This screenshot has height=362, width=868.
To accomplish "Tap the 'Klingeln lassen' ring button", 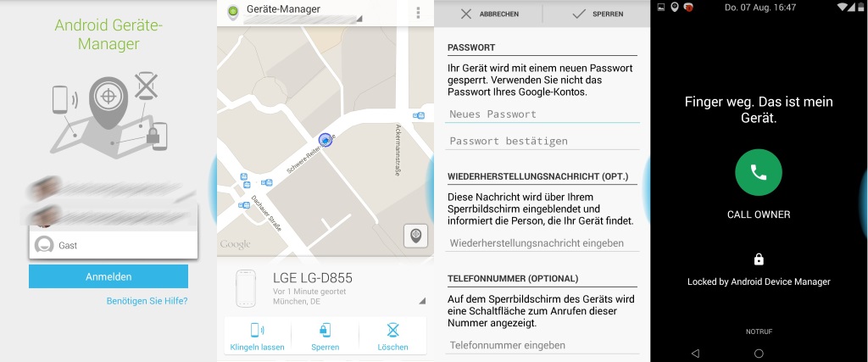I will [x=257, y=337].
